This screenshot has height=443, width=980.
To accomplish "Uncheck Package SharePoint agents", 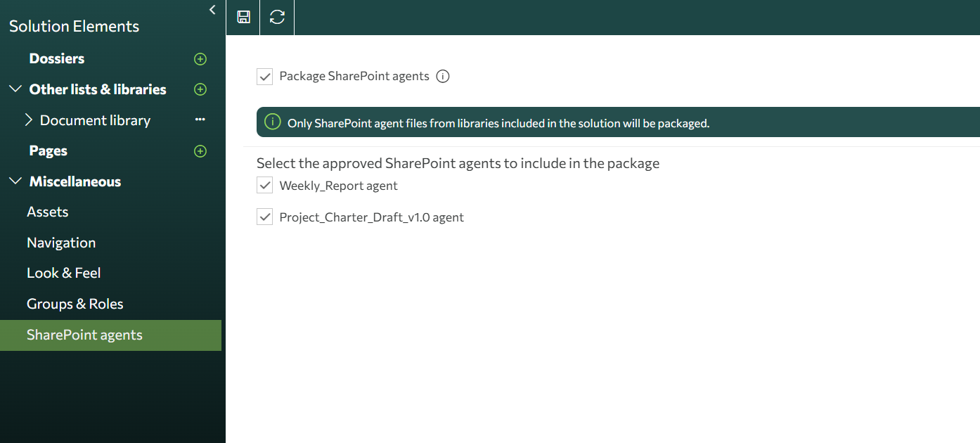I will 264,76.
